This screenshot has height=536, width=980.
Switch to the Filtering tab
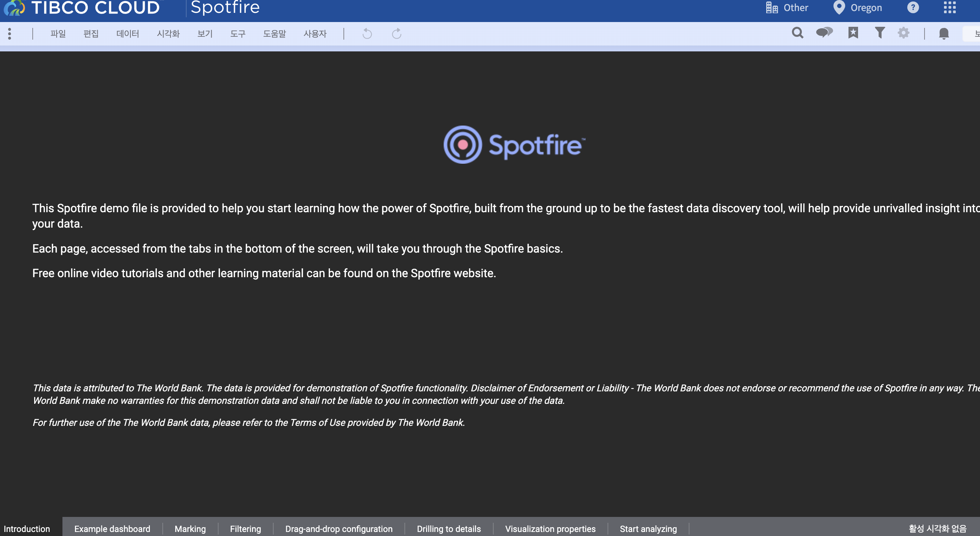click(x=245, y=528)
